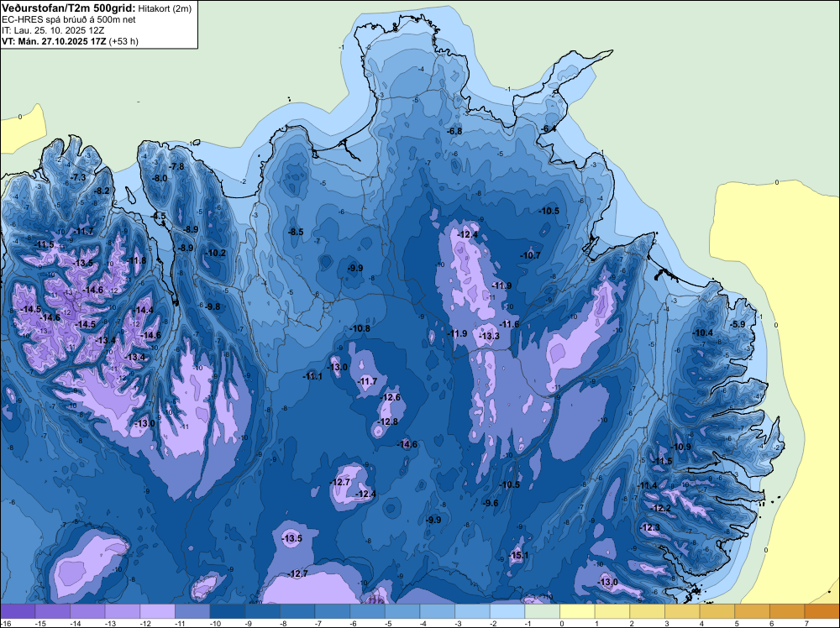This screenshot has width=840, height=628.
Task: Select the legend swatch between -12 and -11
Action: 158,611
